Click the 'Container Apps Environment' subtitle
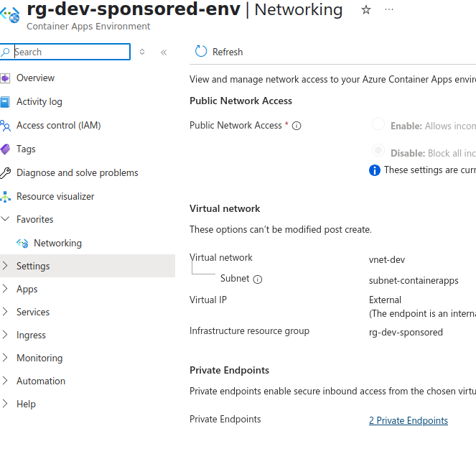This screenshot has width=476, height=449. coord(88,27)
